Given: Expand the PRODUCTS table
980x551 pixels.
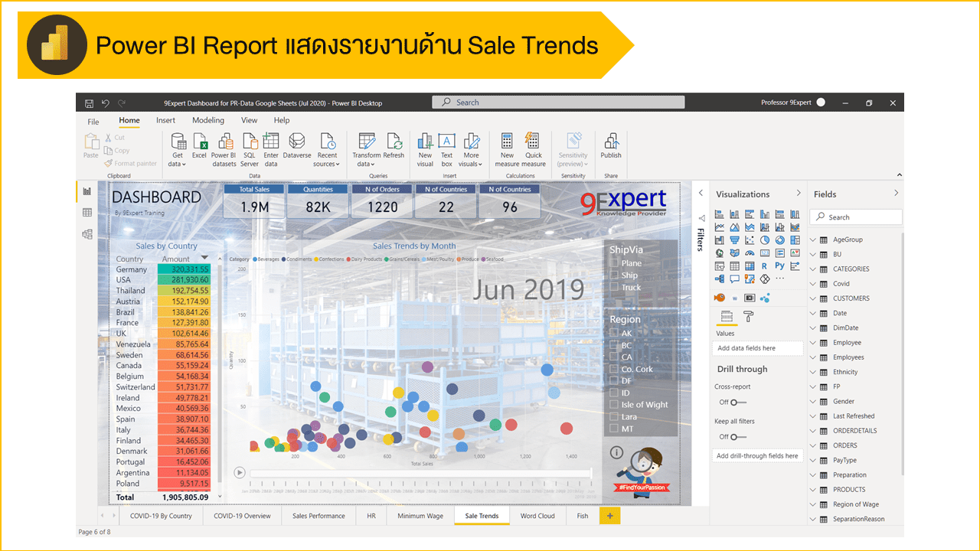Looking at the screenshot, I should tap(814, 490).
